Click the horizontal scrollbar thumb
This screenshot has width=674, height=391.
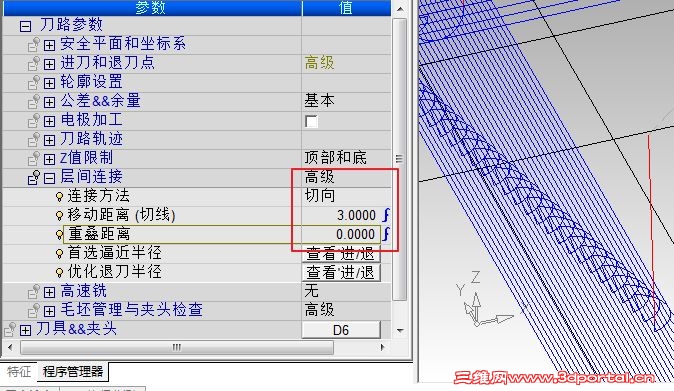tap(177, 347)
